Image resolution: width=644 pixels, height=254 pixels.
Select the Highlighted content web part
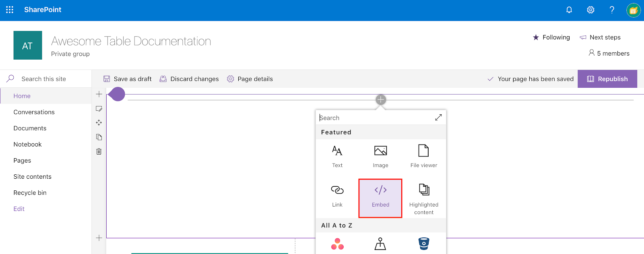tap(423, 198)
